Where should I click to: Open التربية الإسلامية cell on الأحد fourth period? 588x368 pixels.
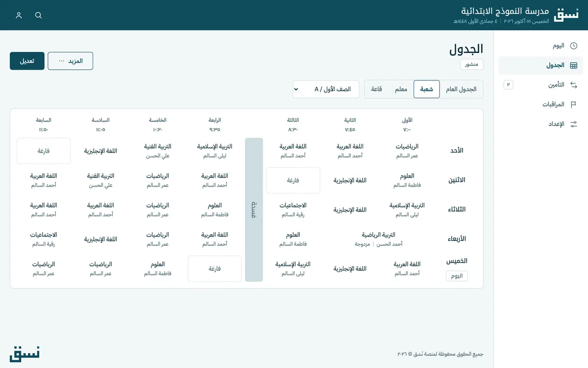[x=215, y=151]
